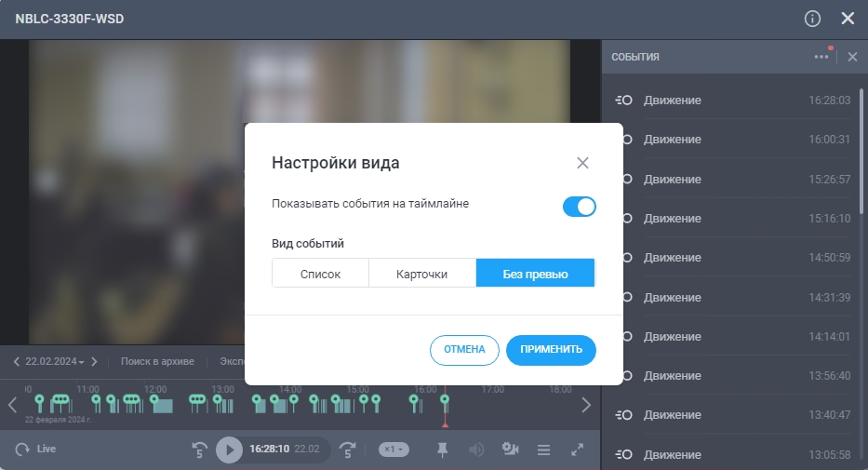Select the Список events view option

coord(321,273)
